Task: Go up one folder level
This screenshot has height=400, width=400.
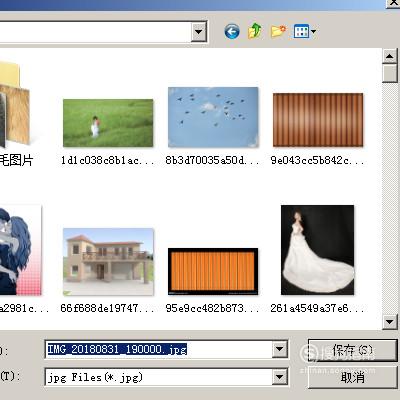Action: [255, 31]
